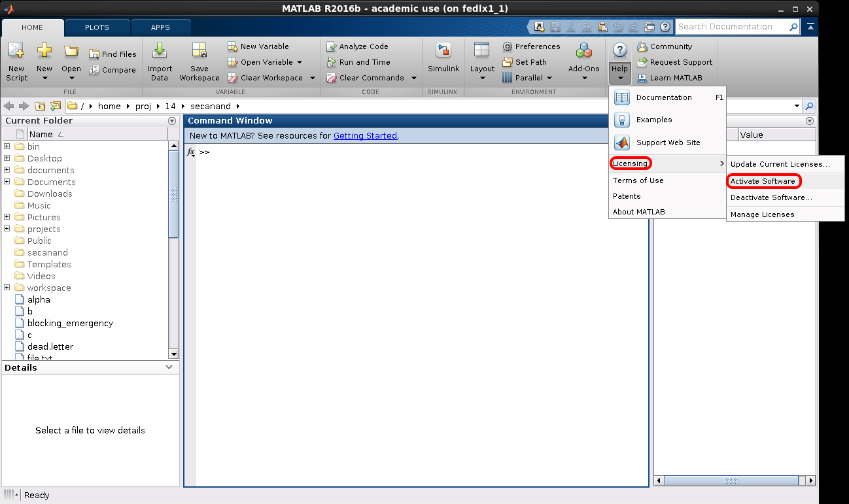Image resolution: width=849 pixels, height=504 pixels.
Task: Click the Search Documentation field
Action: coord(731,27)
